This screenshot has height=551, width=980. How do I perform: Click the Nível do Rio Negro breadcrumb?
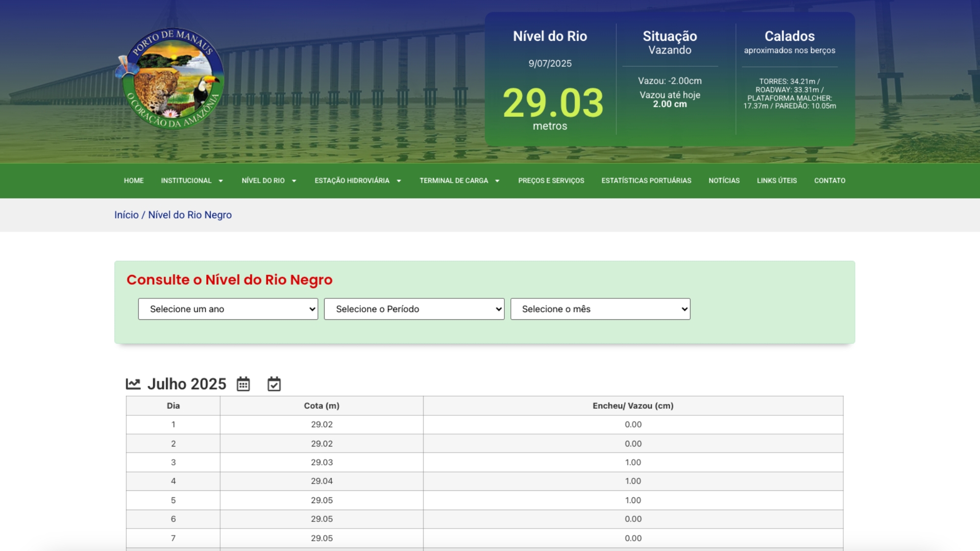point(190,215)
